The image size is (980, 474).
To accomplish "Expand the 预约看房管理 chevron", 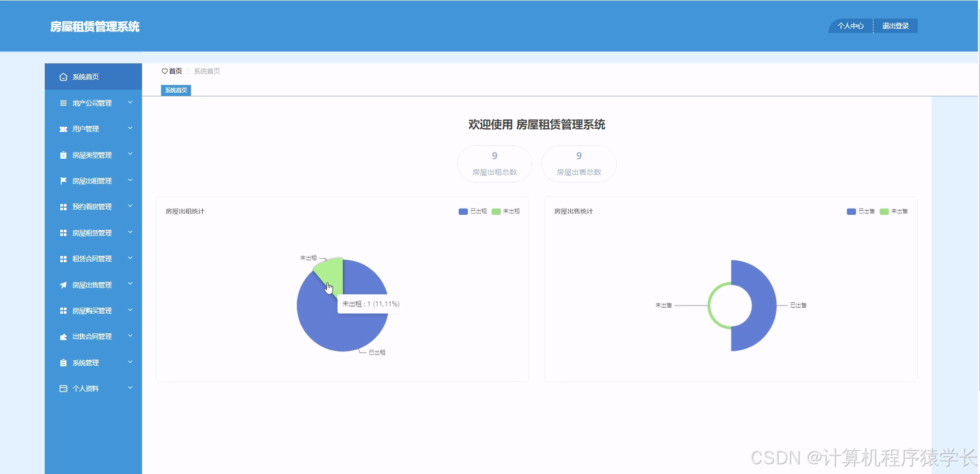I will click(x=130, y=206).
